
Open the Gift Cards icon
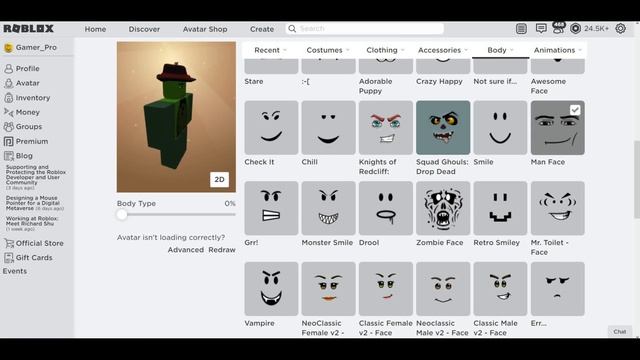8,258
